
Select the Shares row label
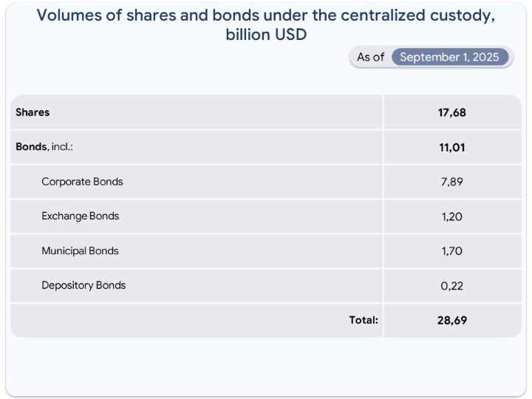tap(33, 112)
